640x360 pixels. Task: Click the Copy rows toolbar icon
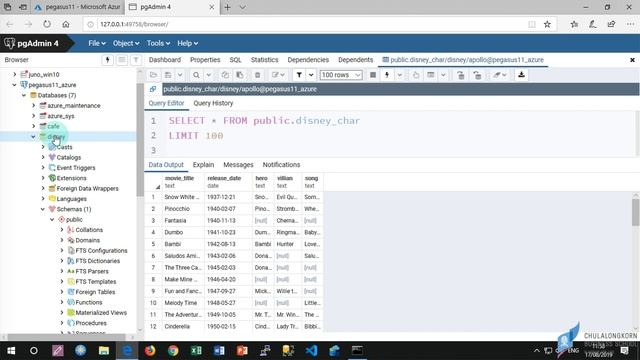225,75
